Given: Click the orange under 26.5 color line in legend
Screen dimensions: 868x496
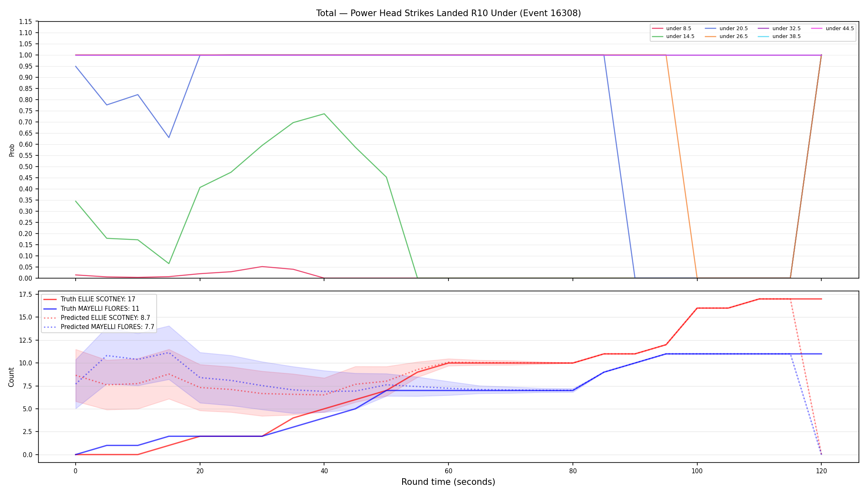Looking at the screenshot, I should 711,36.
